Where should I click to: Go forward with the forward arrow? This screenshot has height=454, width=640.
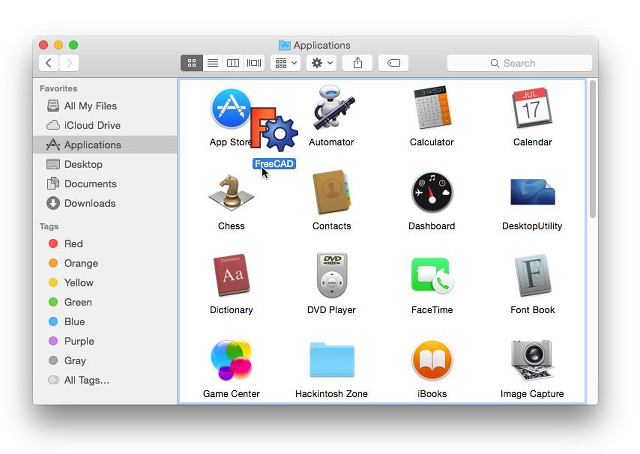point(69,63)
